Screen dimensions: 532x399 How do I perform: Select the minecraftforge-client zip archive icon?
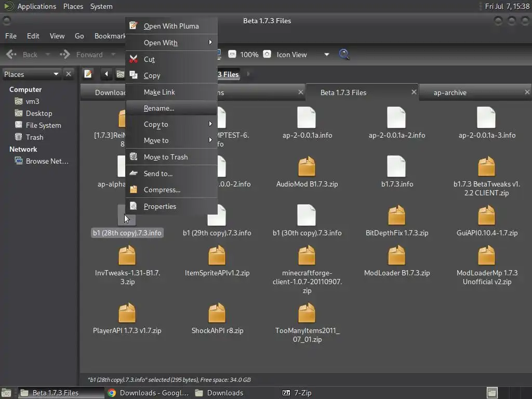point(307,255)
